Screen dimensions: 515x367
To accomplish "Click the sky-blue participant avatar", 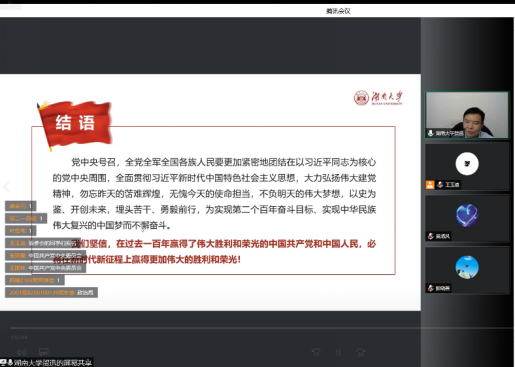I will [467, 267].
